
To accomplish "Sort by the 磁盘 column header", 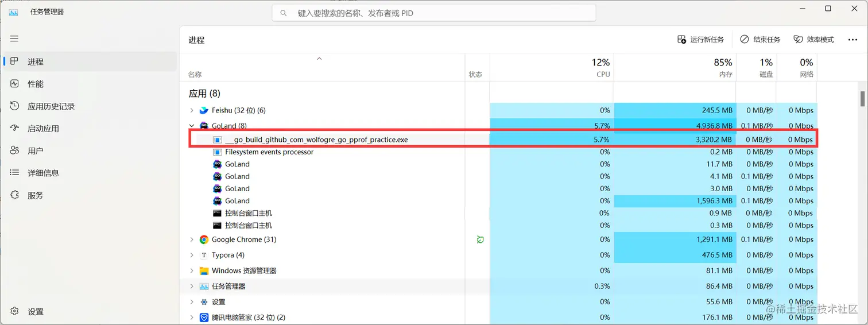I will click(756, 67).
